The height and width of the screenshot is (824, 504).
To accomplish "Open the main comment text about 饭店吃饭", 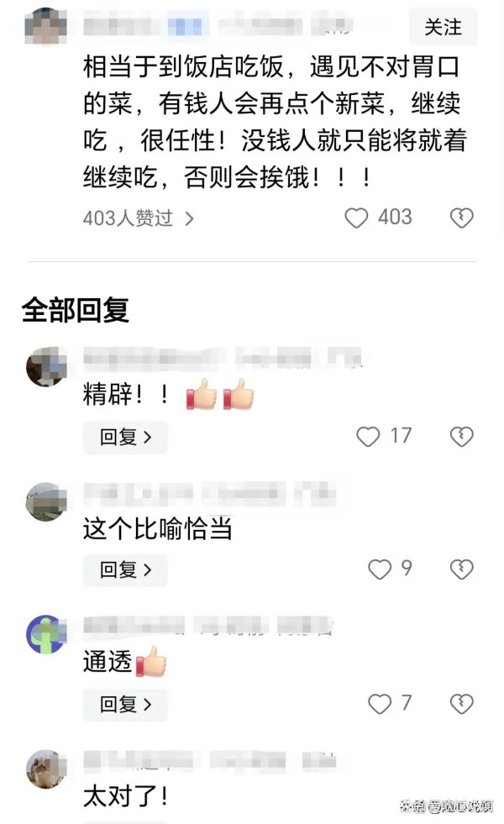I will (x=275, y=122).
